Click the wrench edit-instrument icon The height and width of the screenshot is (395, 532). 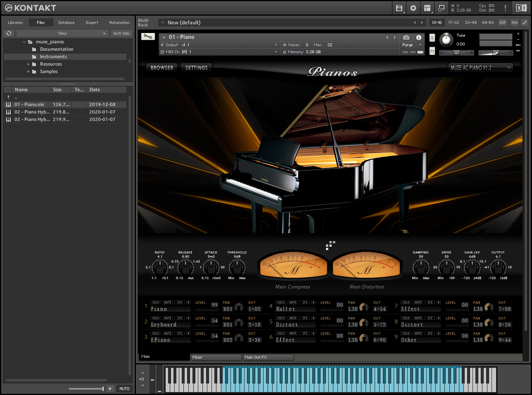coord(148,37)
